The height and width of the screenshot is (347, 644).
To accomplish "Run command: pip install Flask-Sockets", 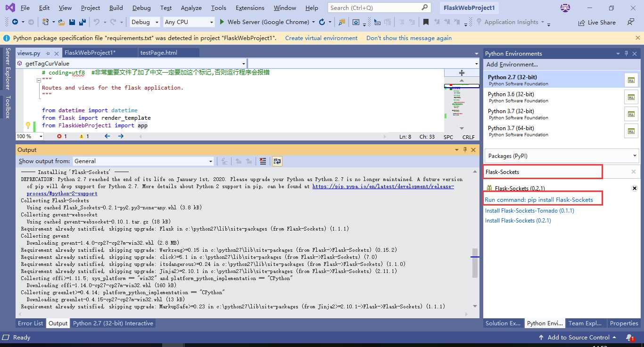I will 539,200.
